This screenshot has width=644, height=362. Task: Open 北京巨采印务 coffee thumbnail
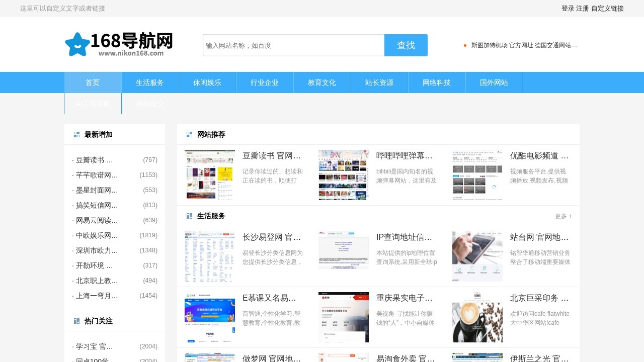click(477, 317)
